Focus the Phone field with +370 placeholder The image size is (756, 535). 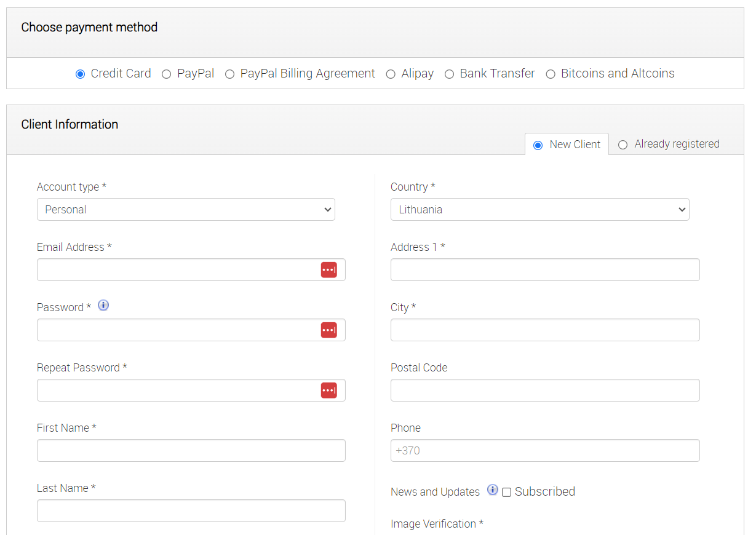coord(545,451)
